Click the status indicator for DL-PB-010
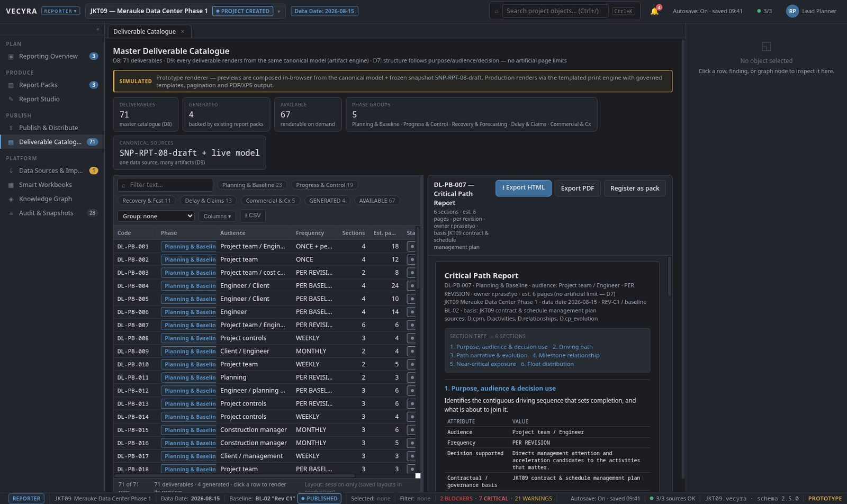The width and height of the screenshot is (847, 504). 411,365
